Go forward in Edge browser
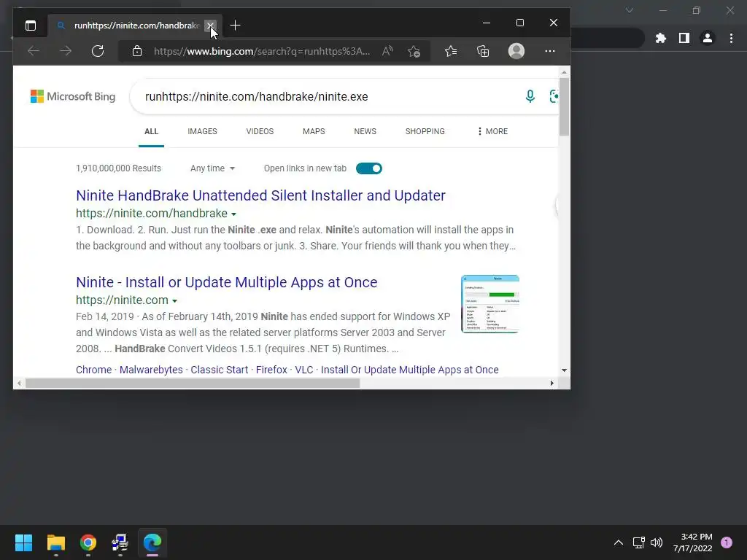The height and width of the screenshot is (560, 747). pos(66,51)
